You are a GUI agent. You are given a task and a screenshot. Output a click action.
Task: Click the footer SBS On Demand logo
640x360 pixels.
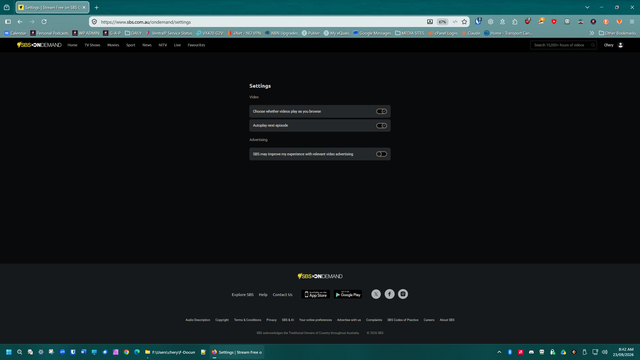[x=320, y=276]
